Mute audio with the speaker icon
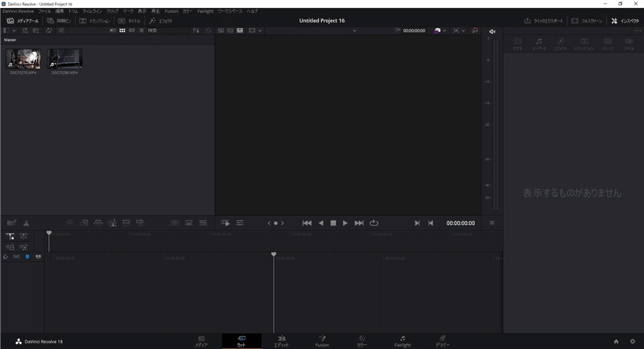This screenshot has width=644, height=349. 492,31
